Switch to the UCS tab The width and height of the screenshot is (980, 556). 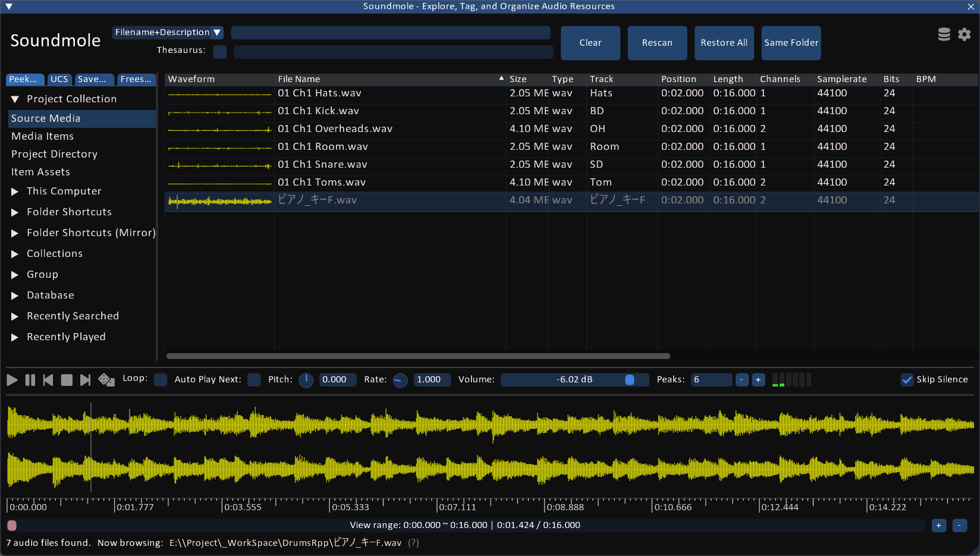click(59, 79)
